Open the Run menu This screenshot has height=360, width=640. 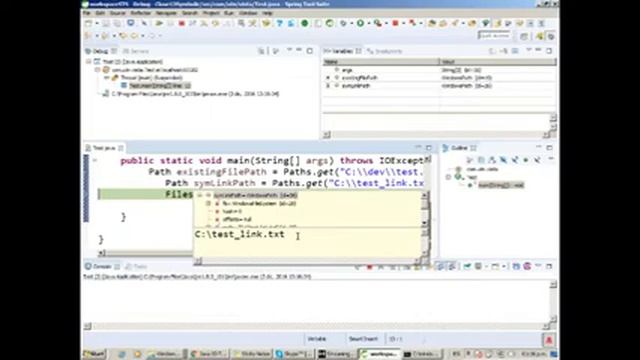click(229, 13)
